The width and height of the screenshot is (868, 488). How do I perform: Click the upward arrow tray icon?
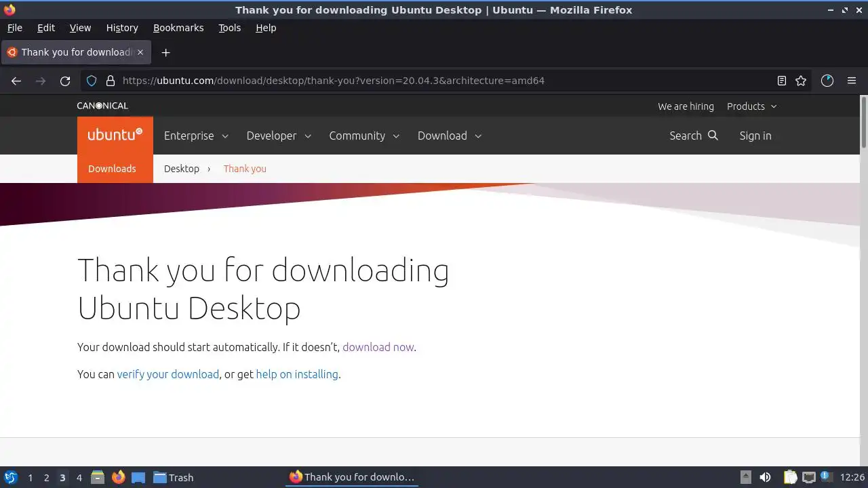click(x=745, y=477)
